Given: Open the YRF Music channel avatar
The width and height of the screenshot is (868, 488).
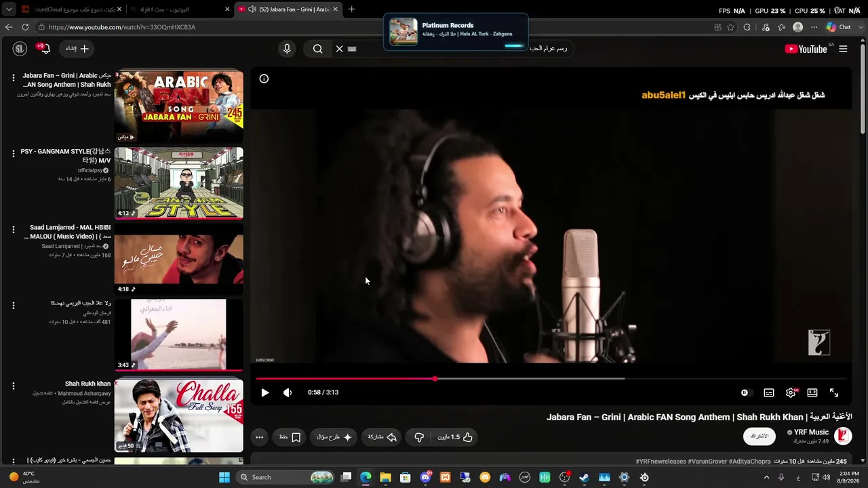Looking at the screenshot, I should (843, 436).
